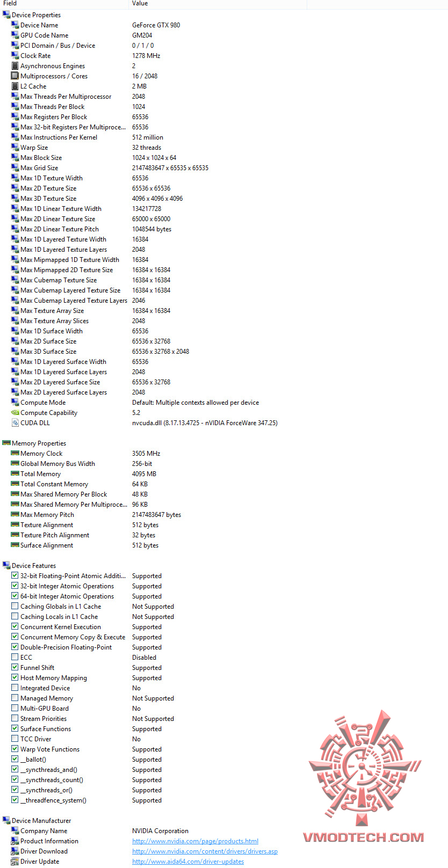Click the Multiprocessors / Cores chip icon
The width and height of the screenshot is (448, 868).
point(15,76)
